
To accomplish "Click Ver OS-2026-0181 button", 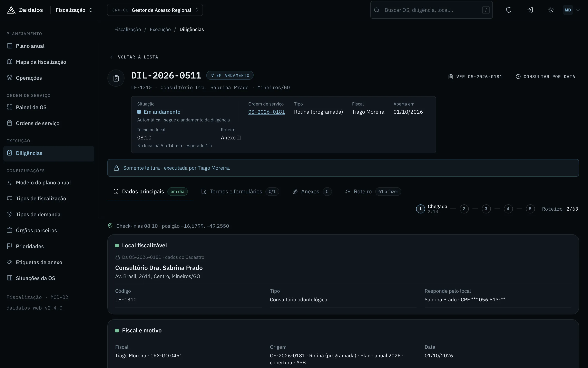I will click(x=475, y=77).
